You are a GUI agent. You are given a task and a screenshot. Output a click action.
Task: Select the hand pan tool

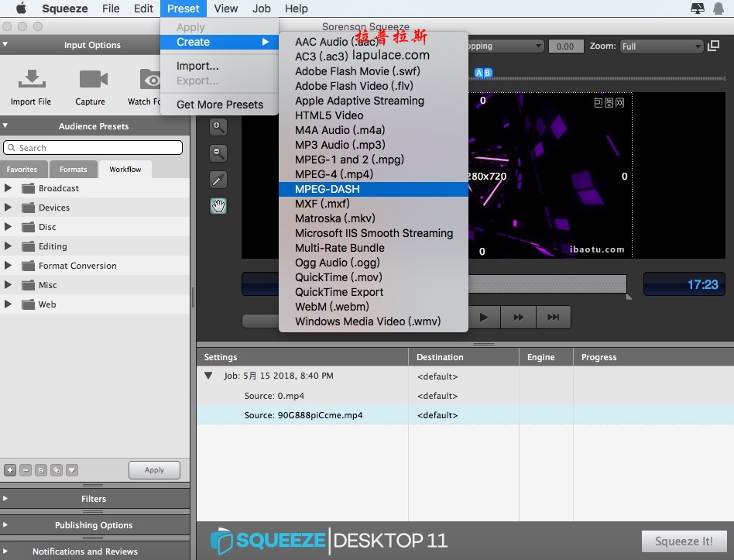tap(218, 206)
